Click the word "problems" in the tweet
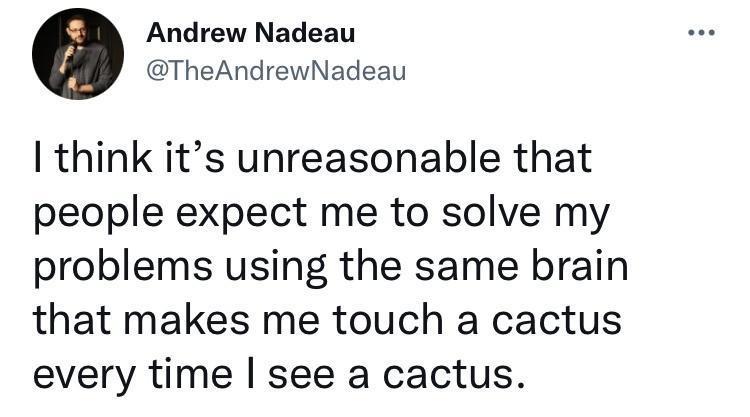The width and height of the screenshot is (750, 417). (x=121, y=270)
